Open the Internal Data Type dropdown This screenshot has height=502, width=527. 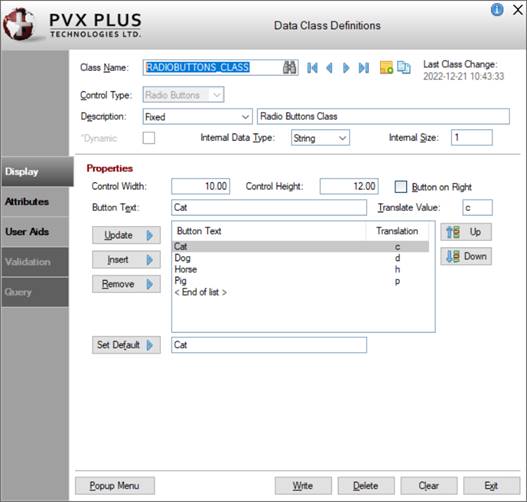click(320, 138)
